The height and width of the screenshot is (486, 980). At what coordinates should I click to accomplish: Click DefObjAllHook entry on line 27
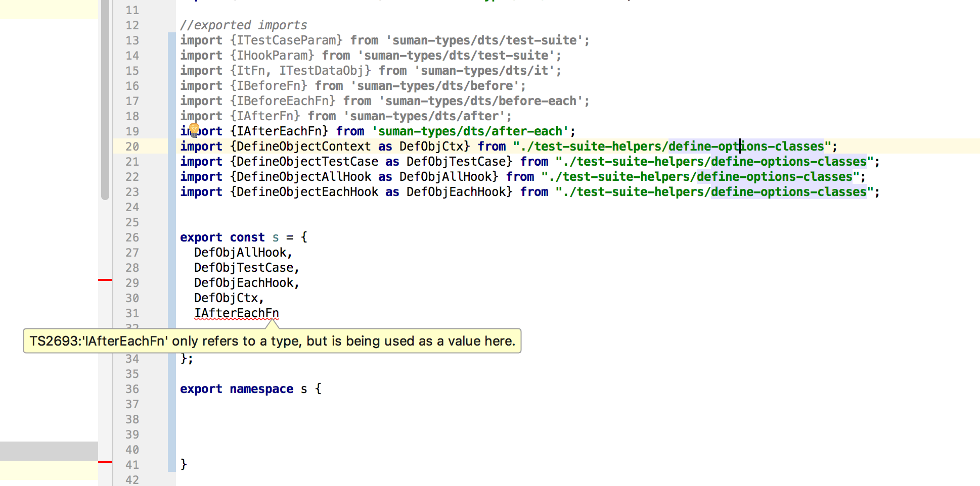pyautogui.click(x=240, y=253)
